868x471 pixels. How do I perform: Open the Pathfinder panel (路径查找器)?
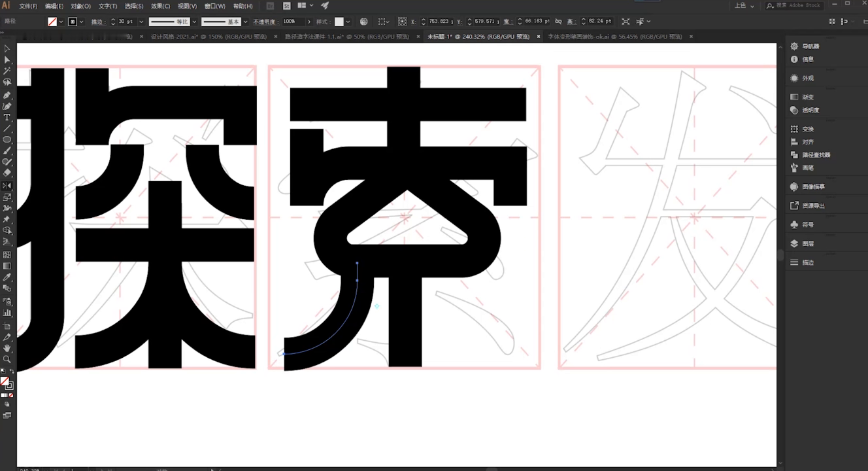pyautogui.click(x=816, y=155)
